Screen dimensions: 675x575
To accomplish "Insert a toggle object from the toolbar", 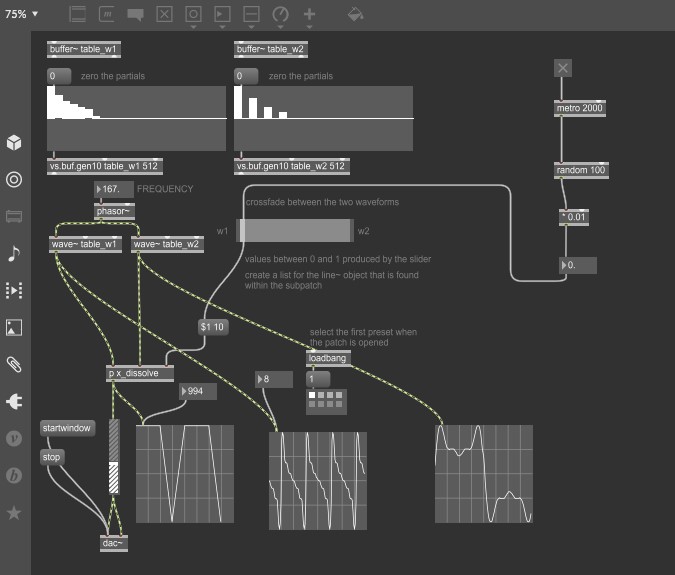I will tap(165, 14).
